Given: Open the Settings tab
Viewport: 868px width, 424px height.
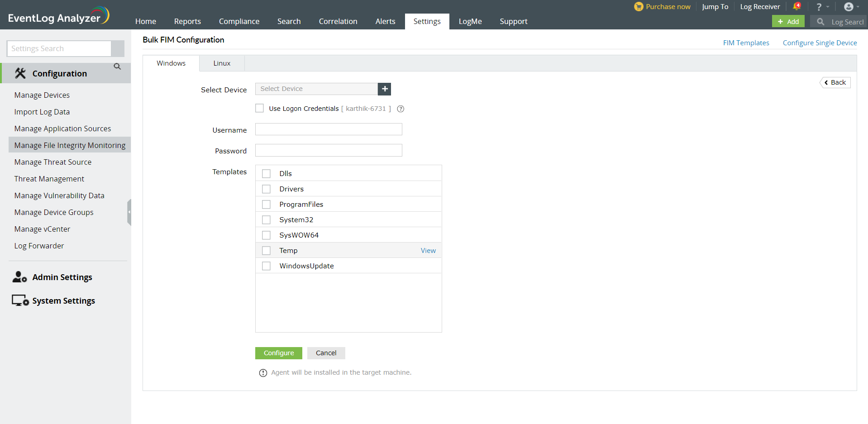Looking at the screenshot, I should click(427, 21).
